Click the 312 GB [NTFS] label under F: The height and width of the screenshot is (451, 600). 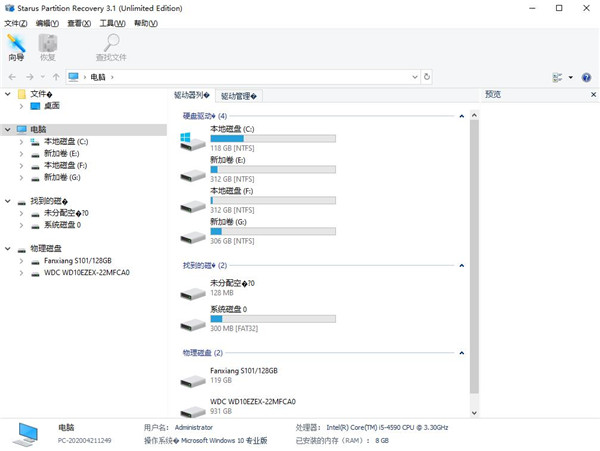point(232,210)
